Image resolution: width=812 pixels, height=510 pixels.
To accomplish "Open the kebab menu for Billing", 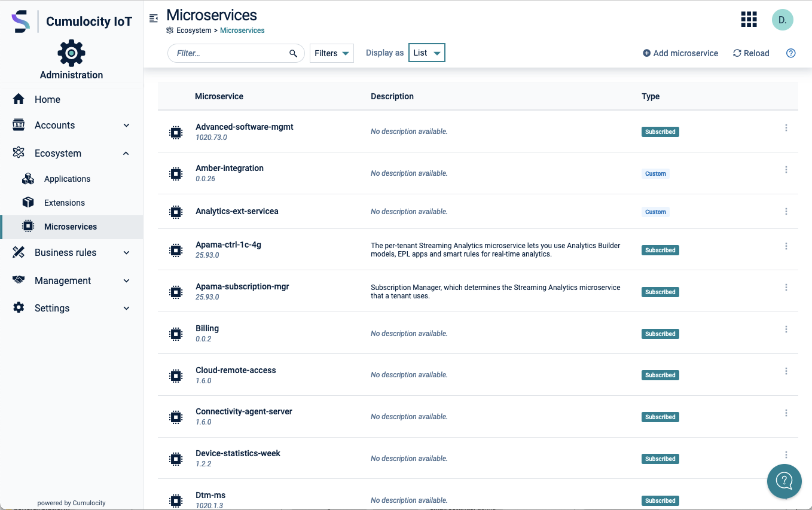I will [x=786, y=329].
